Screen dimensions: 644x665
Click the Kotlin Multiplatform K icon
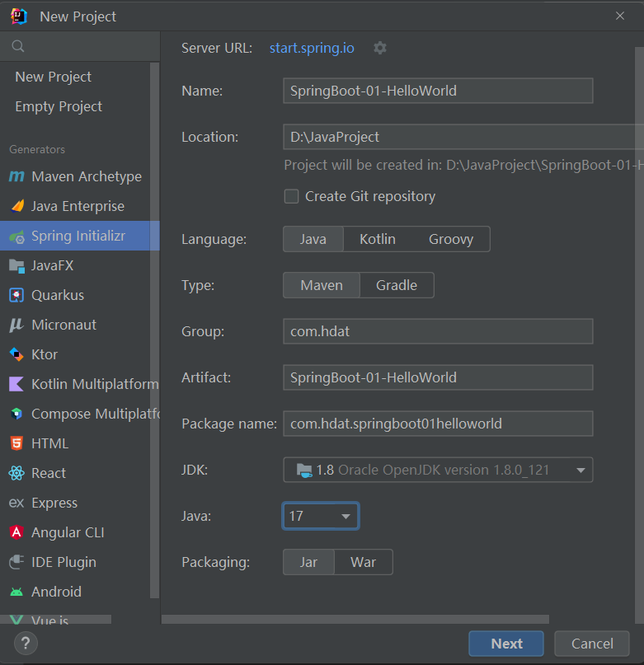[16, 384]
